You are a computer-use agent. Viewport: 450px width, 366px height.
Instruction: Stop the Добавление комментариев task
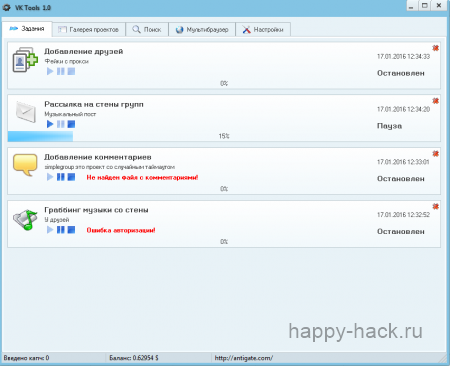coord(71,177)
